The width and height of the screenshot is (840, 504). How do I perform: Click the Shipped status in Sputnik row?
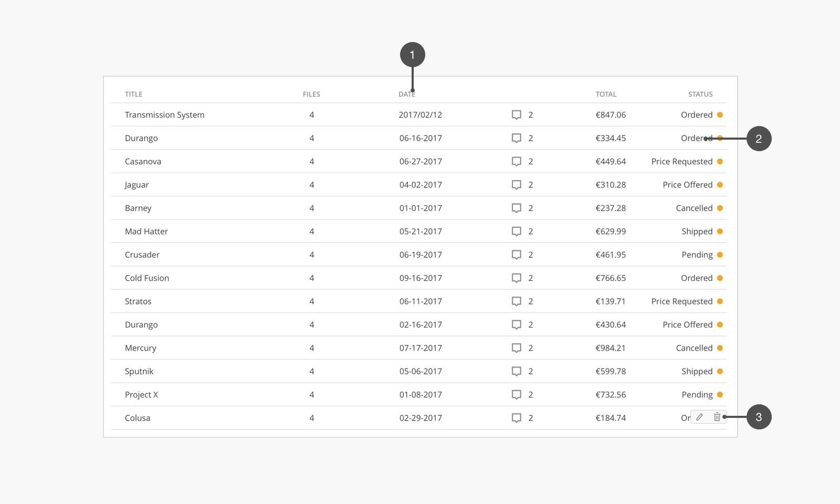point(697,372)
